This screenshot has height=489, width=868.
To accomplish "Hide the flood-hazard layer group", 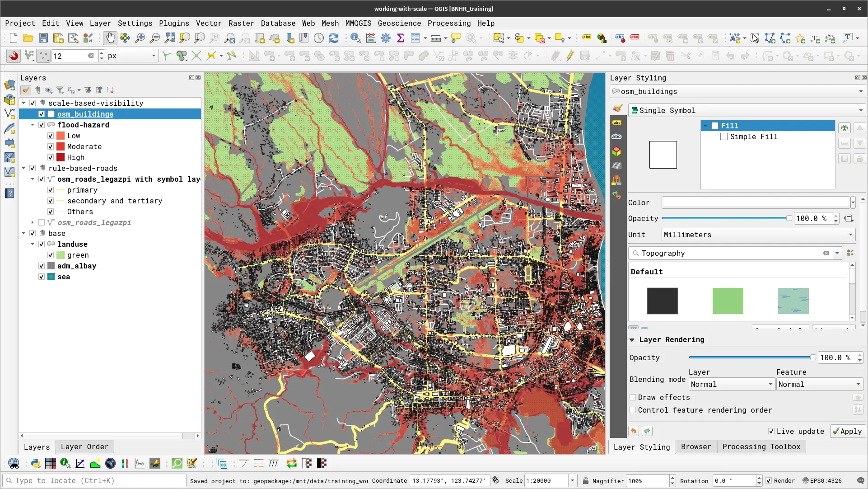I will (41, 125).
